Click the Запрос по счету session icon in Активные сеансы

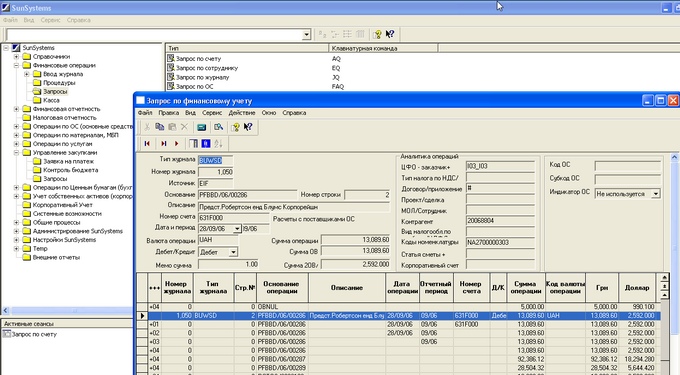7,334
